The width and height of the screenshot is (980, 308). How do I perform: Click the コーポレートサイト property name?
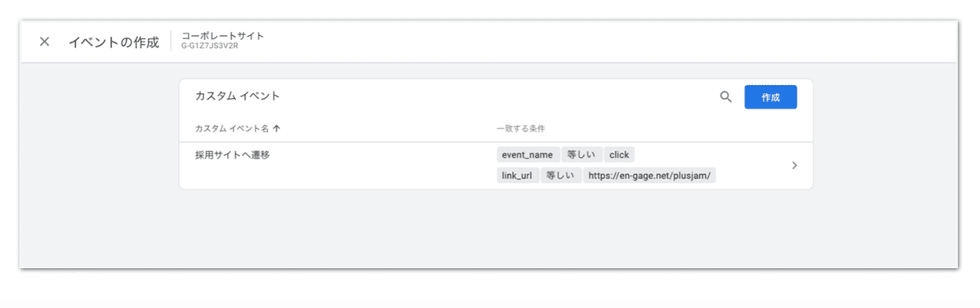pyautogui.click(x=222, y=36)
